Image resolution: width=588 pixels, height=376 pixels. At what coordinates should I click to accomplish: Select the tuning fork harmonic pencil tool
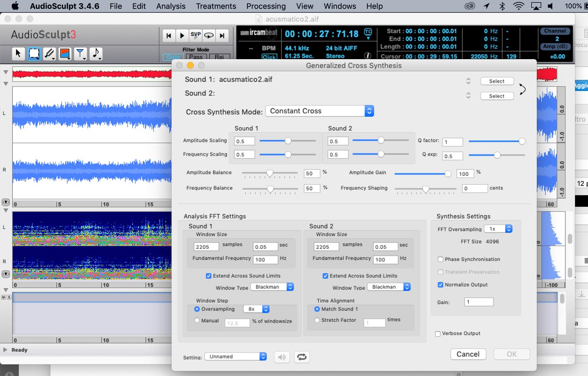tap(50, 53)
